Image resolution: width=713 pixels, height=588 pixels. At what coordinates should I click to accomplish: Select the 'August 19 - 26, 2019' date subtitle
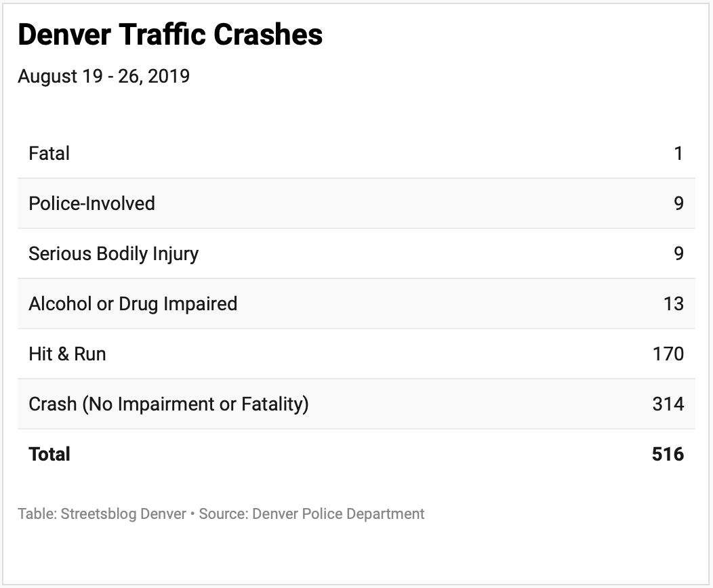(104, 76)
